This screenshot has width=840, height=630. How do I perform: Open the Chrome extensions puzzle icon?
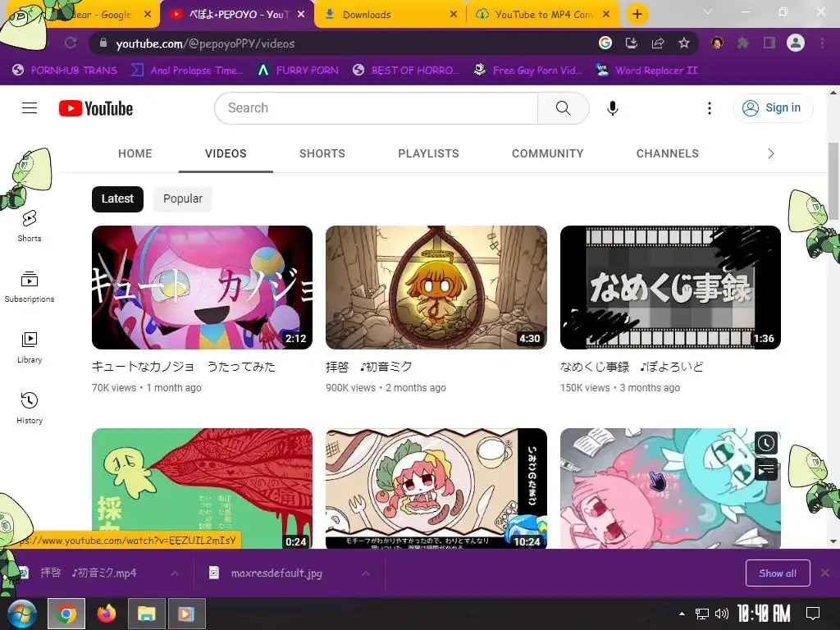coord(743,43)
